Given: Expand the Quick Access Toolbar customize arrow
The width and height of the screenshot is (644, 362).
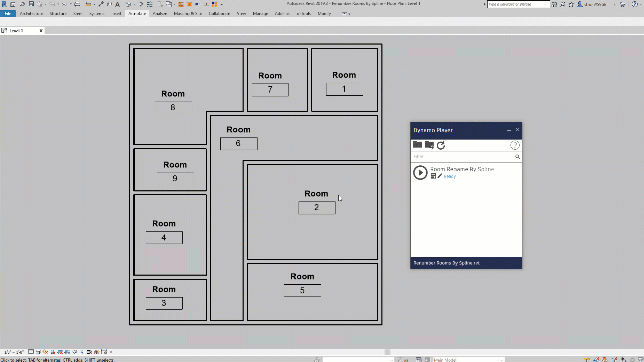Looking at the screenshot, I should (x=222, y=4).
